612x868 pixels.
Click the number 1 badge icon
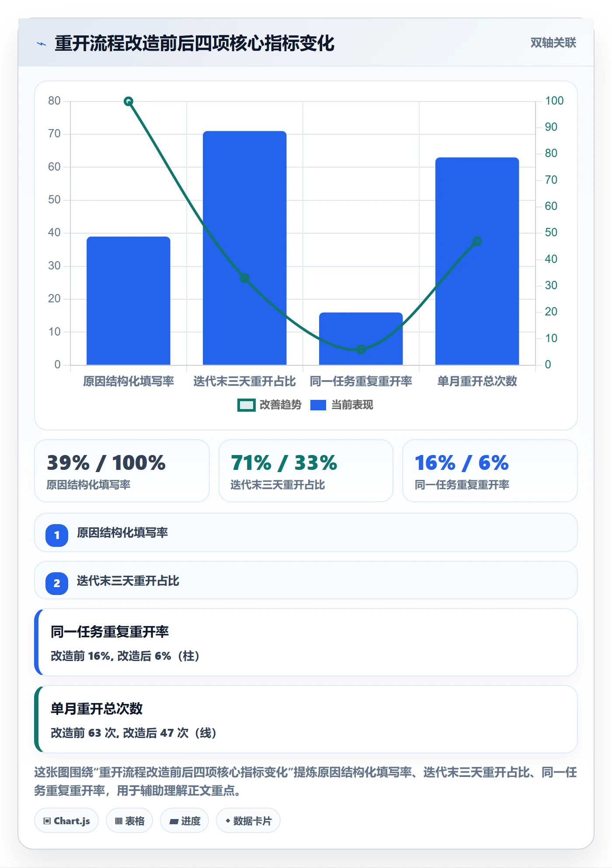[x=57, y=535]
